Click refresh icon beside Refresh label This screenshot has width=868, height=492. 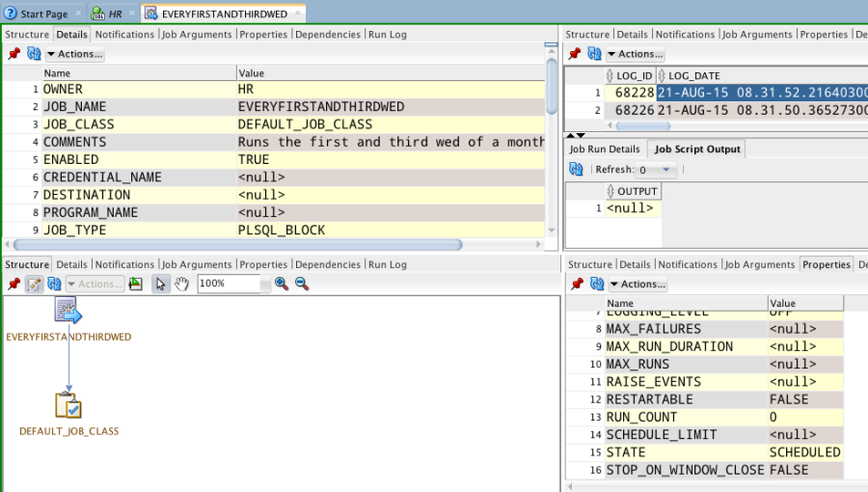pyautogui.click(x=577, y=170)
